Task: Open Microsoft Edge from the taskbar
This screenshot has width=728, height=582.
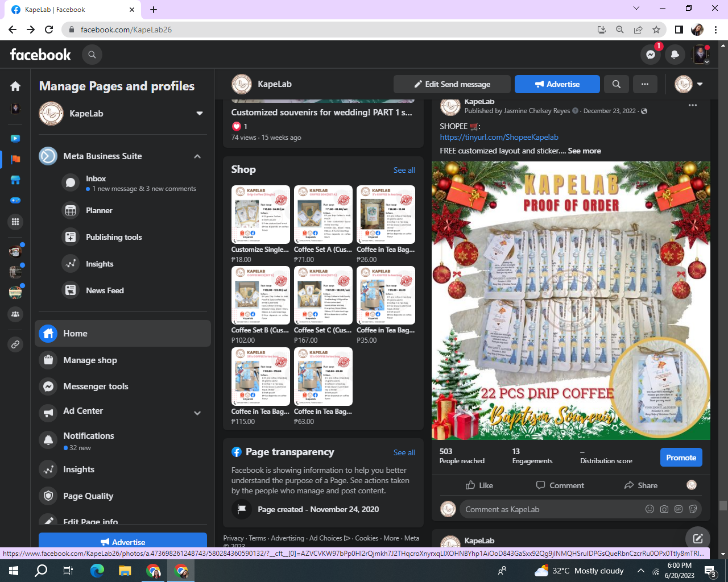Action: [x=97, y=571]
